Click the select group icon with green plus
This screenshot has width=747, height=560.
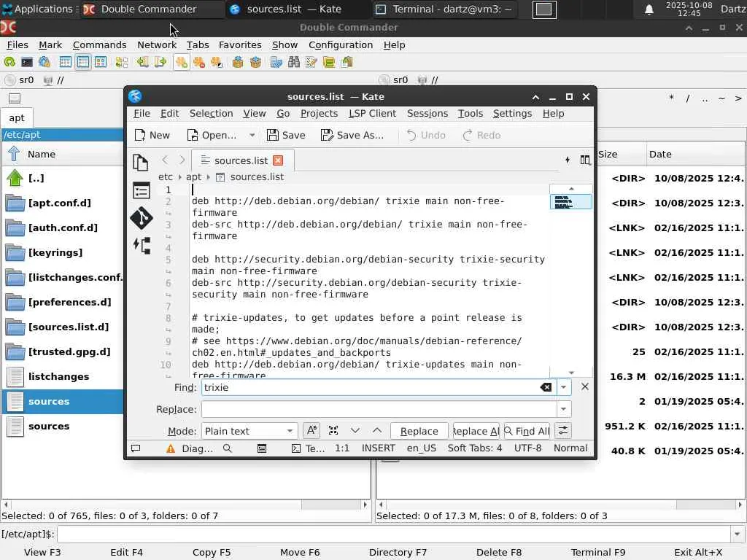181,62
